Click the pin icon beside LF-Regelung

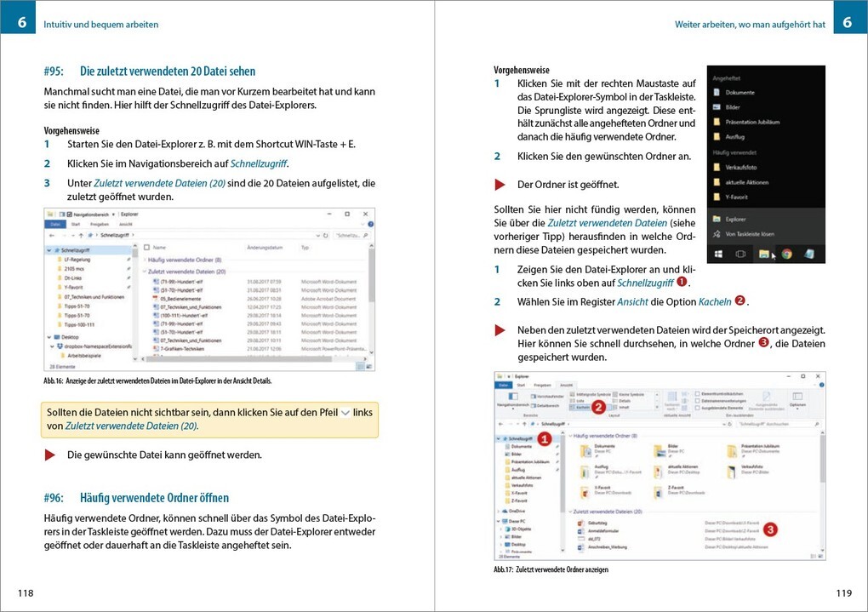128,260
